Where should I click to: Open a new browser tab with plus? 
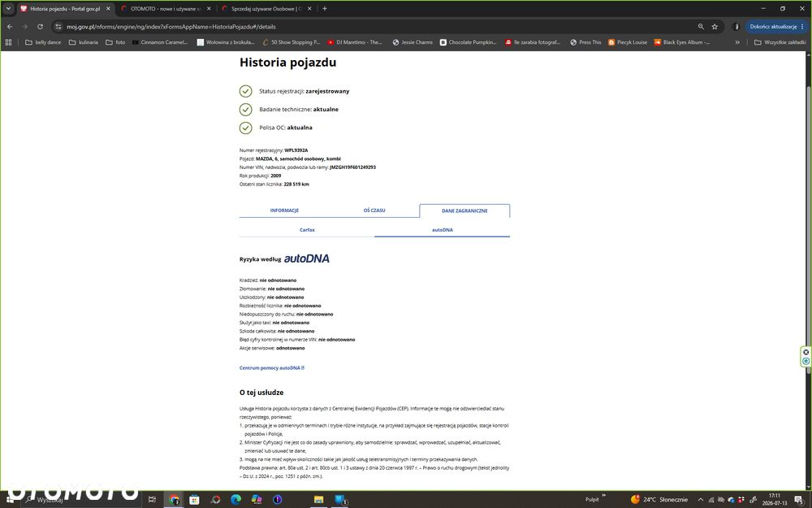(325, 8)
